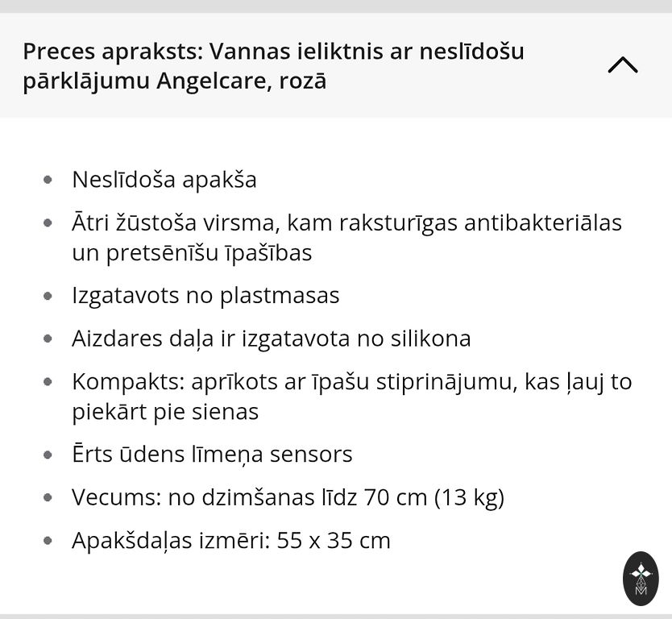Click the "Izgatavots no plastmasas" bullet text
The height and width of the screenshot is (619, 672).
[205, 295]
